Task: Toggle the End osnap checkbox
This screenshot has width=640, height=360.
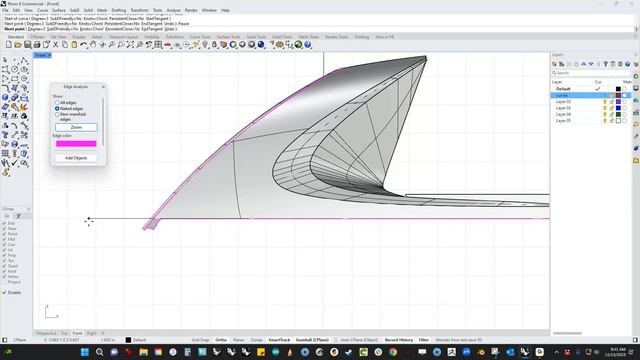Action: point(4,223)
